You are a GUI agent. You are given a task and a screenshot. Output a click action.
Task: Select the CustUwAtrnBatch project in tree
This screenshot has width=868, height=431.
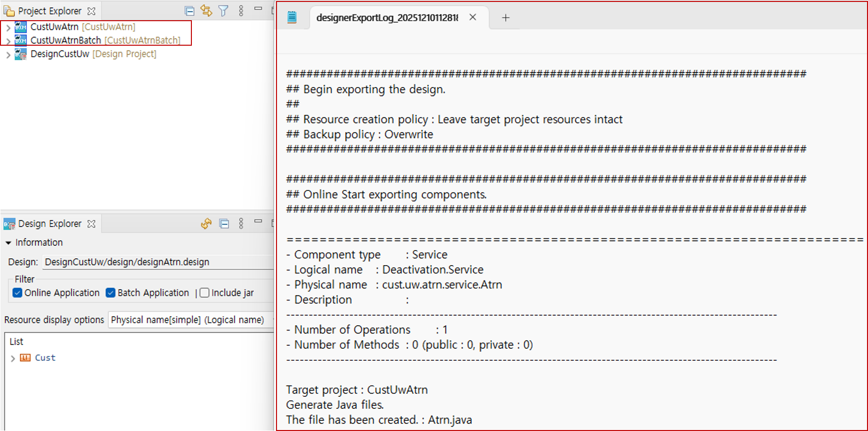(x=65, y=40)
